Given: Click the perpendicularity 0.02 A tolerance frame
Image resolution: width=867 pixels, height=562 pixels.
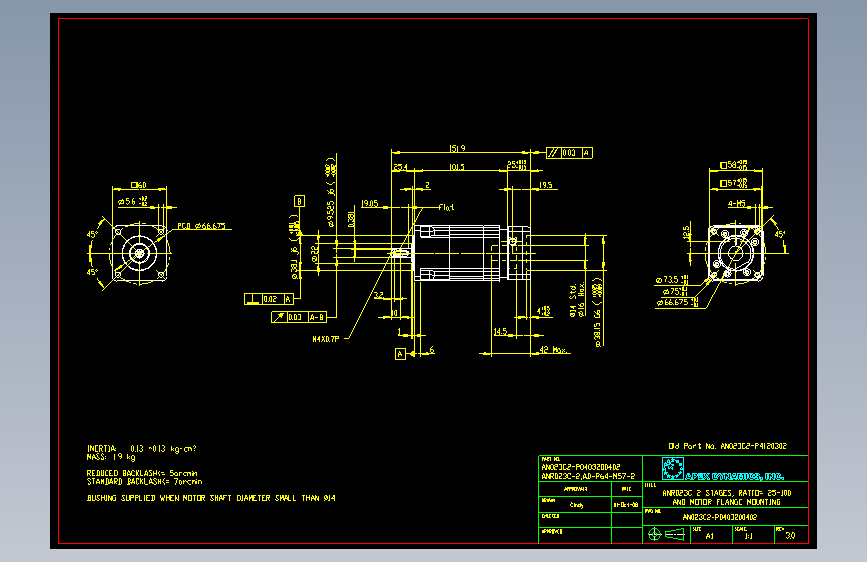Looking at the screenshot, I should (x=269, y=299).
